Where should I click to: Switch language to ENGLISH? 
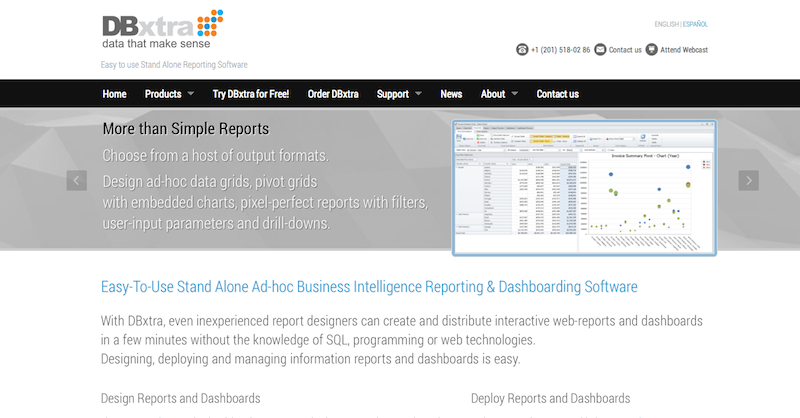tap(666, 24)
